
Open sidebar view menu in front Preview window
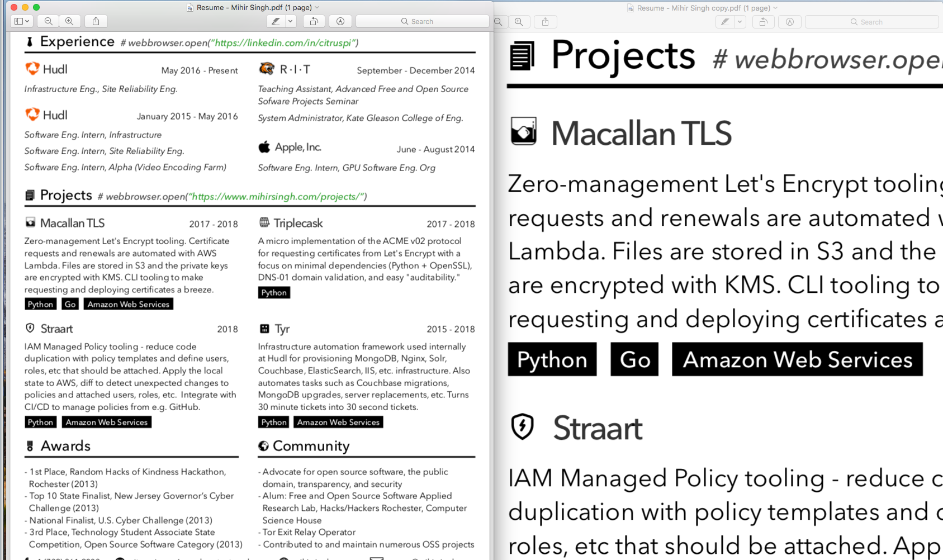tap(21, 21)
